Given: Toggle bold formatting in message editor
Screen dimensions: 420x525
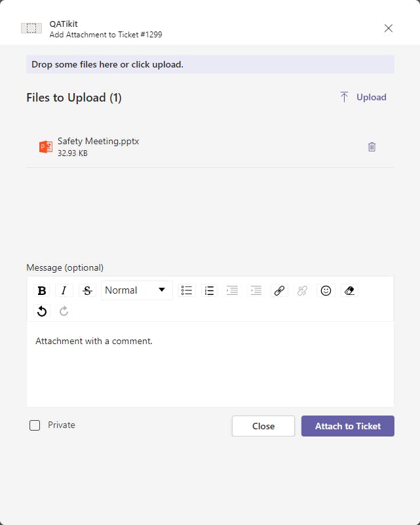Looking at the screenshot, I should click(x=42, y=290).
